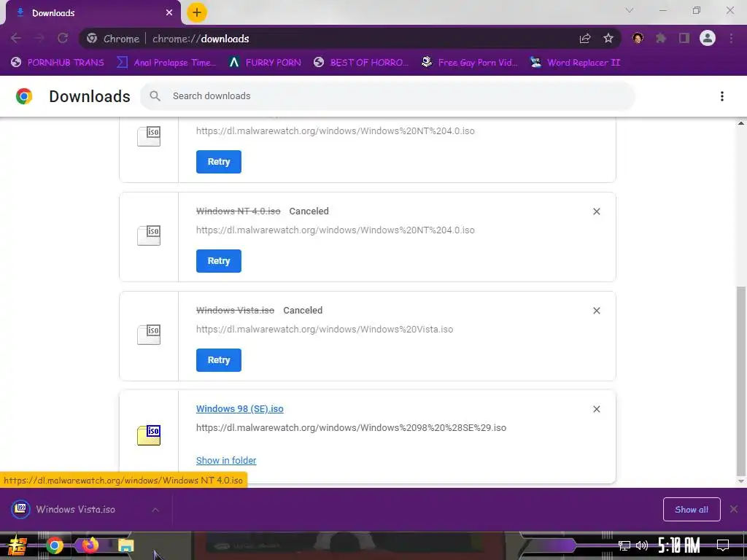747x560 pixels.
Task: Click the share page icon in address bar
Action: click(x=585, y=39)
